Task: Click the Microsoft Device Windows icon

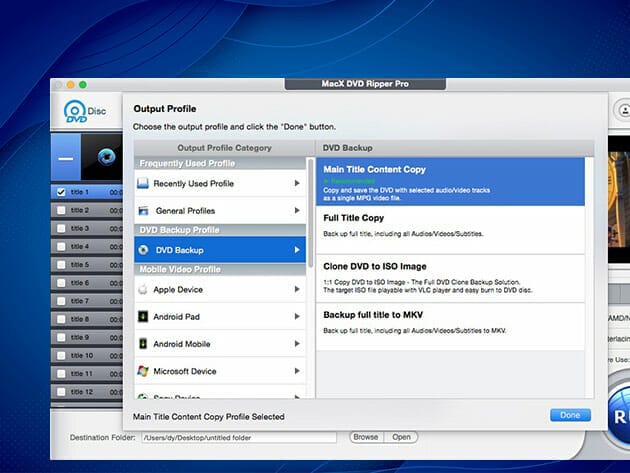Action: coord(144,371)
